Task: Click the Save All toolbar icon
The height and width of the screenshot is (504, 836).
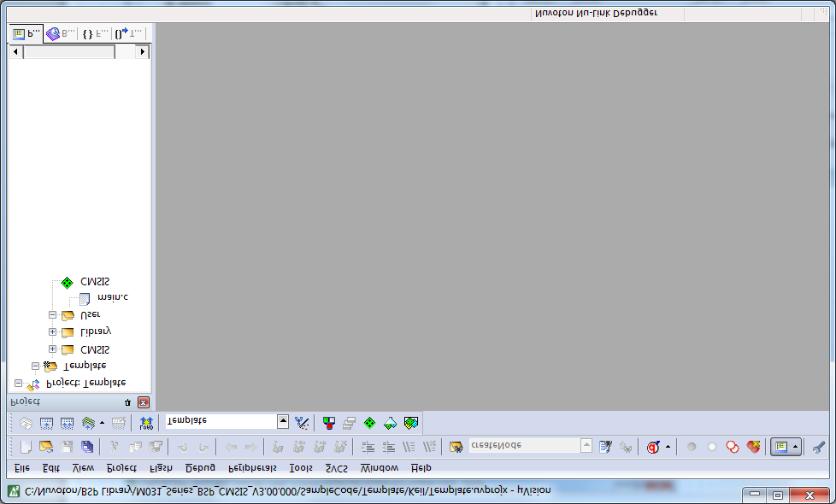Action: pyautogui.click(x=87, y=446)
